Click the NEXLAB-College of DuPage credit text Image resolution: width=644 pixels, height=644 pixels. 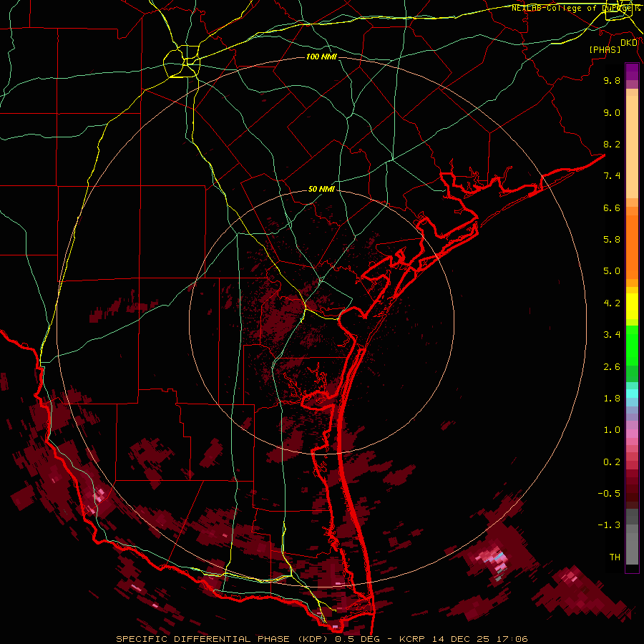[574, 8]
